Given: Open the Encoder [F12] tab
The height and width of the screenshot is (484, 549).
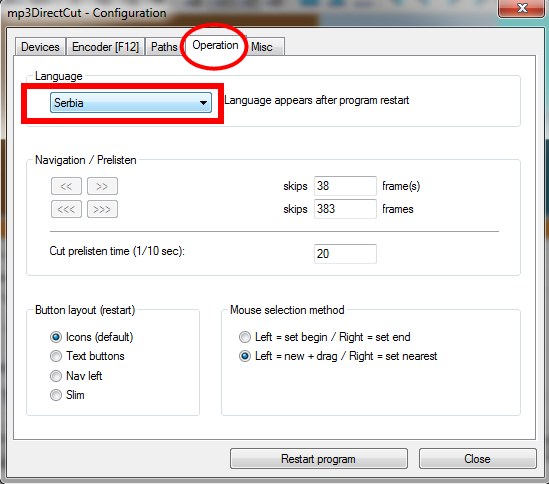Looking at the screenshot, I should (x=105, y=47).
